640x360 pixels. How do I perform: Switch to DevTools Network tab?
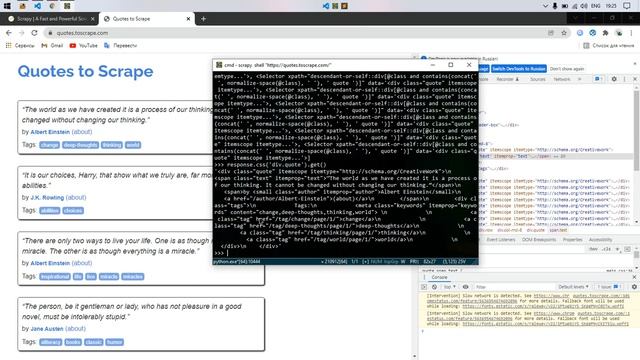(x=562, y=79)
